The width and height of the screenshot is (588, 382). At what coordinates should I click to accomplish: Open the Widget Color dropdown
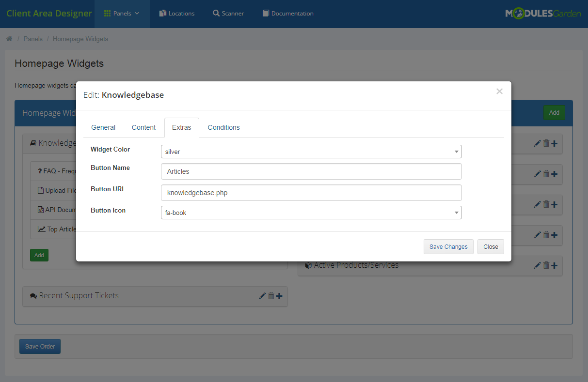311,152
